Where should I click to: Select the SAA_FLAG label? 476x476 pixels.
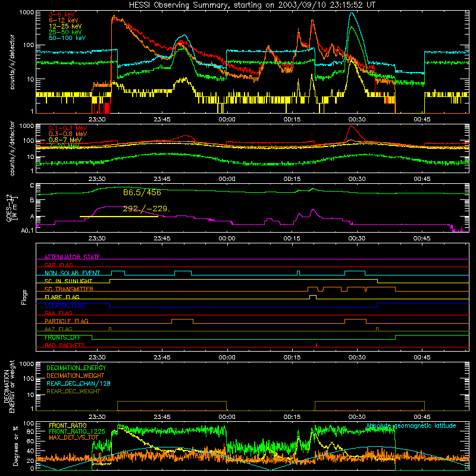pos(58,313)
